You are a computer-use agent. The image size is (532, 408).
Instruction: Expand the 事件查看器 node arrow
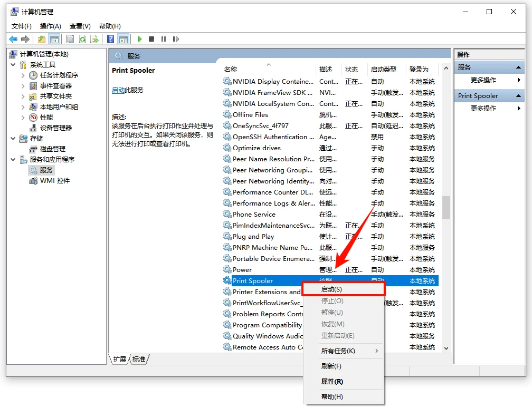click(23, 86)
